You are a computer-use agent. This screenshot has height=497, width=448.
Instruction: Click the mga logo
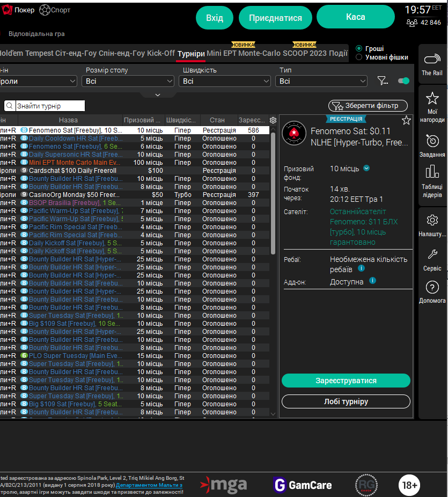click(224, 485)
